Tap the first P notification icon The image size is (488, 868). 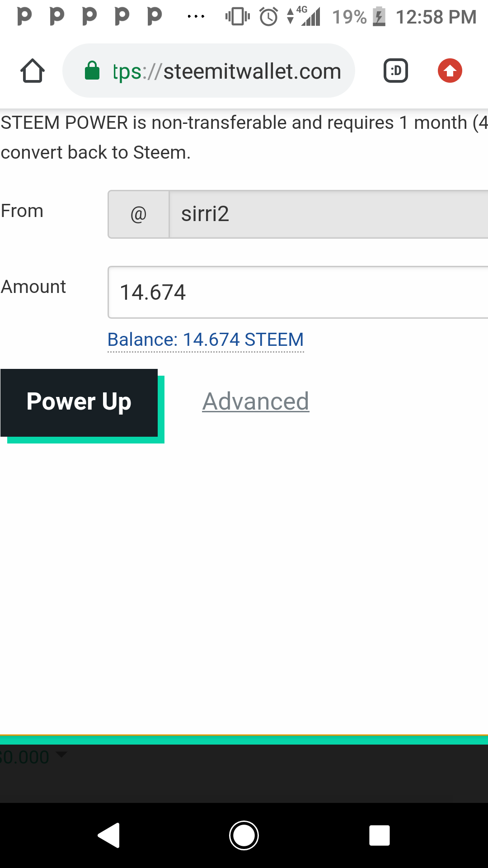[x=24, y=16]
